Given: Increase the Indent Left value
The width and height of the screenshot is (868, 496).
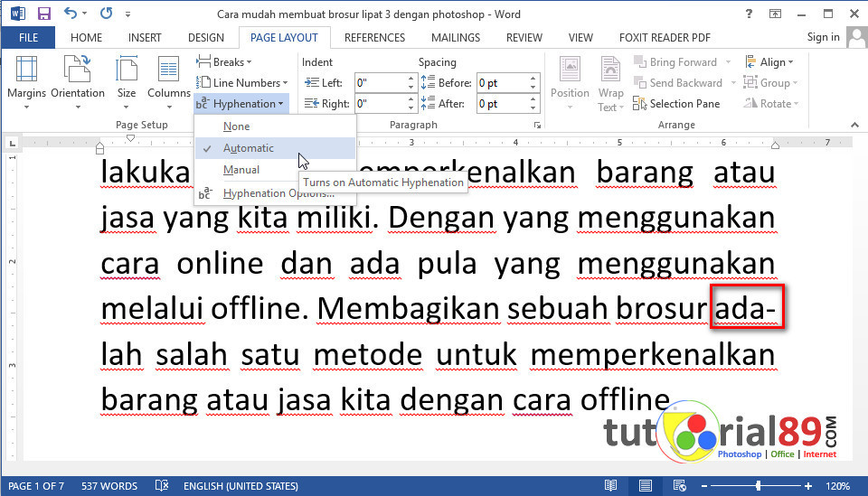Looking at the screenshot, I should [x=410, y=79].
